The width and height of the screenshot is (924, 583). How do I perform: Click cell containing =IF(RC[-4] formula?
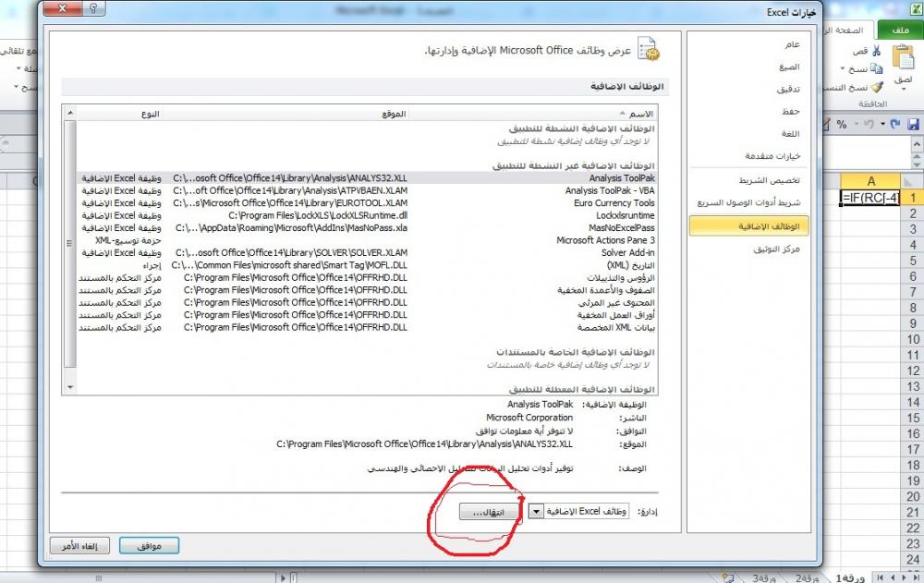870,198
